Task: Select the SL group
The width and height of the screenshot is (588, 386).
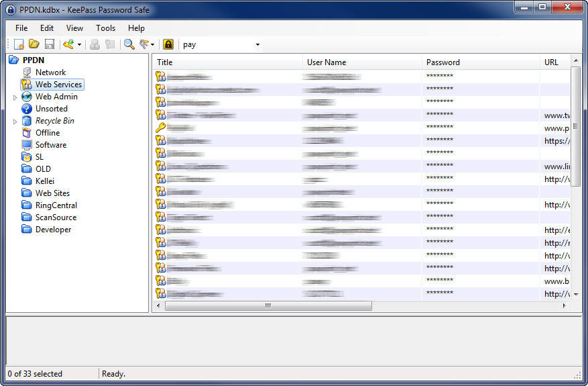Action: [x=40, y=157]
